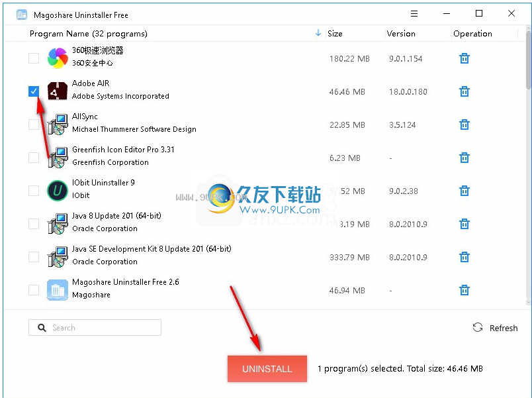Click version value 9.0.2.38
Image resolution: width=532 pixels, height=398 pixels.
coord(404,191)
